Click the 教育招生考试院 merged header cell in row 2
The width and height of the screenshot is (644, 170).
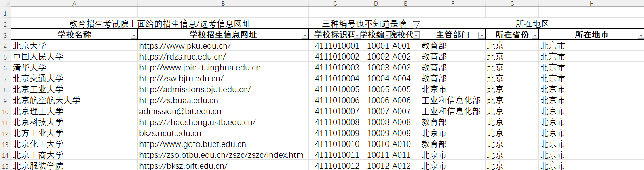pos(160,24)
